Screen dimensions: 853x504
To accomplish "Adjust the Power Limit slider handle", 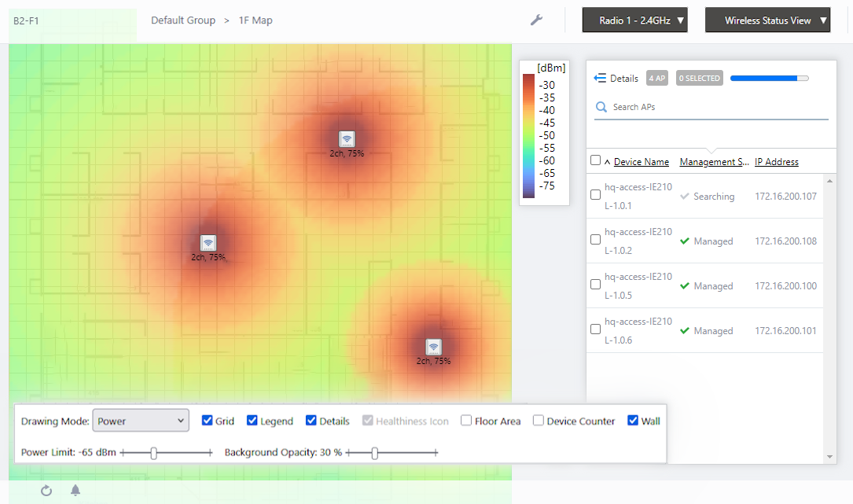I will pyautogui.click(x=154, y=453).
